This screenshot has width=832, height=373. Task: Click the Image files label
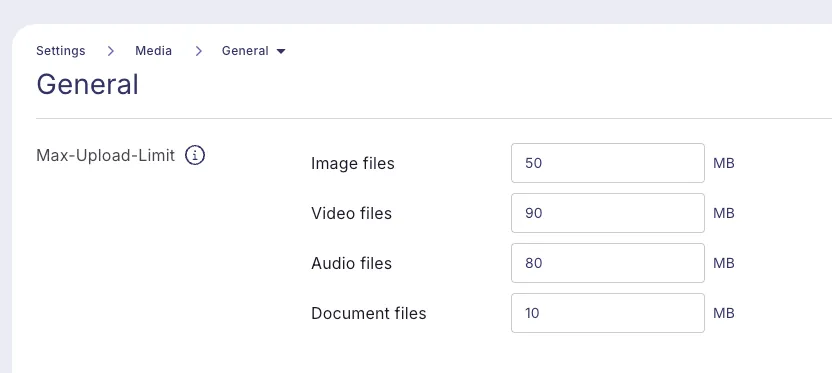(x=353, y=163)
